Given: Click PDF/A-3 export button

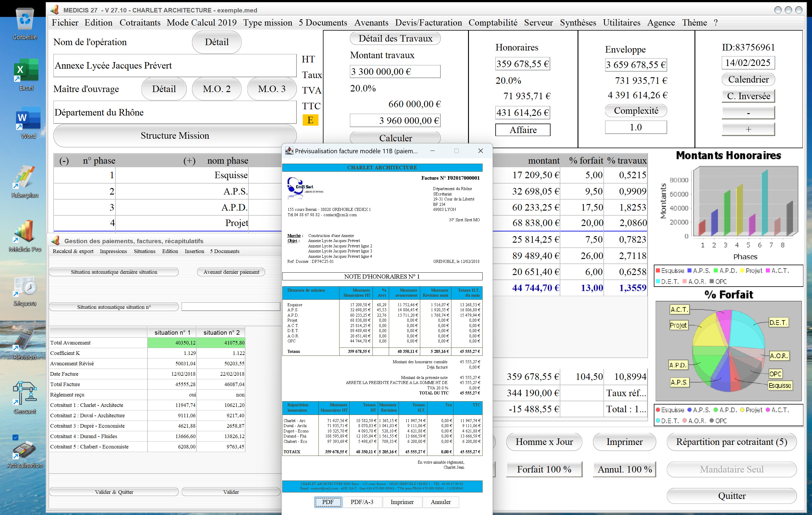Looking at the screenshot, I should [362, 502].
